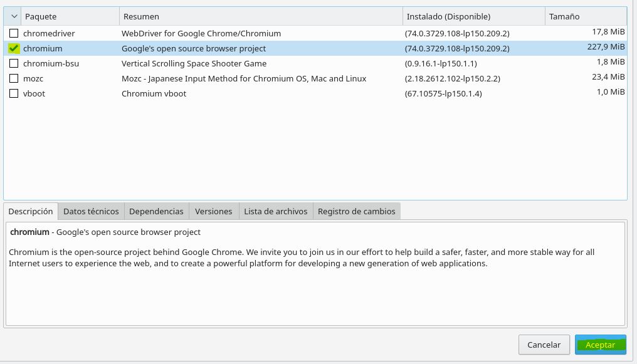
Task: Sort by Instalado (Disponible) column header
Action: [474, 16]
